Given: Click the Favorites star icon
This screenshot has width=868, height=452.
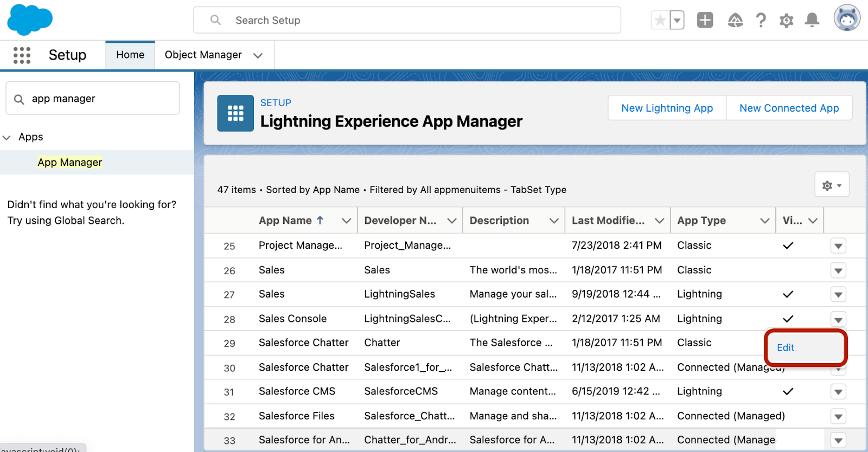Looking at the screenshot, I should coord(660,21).
